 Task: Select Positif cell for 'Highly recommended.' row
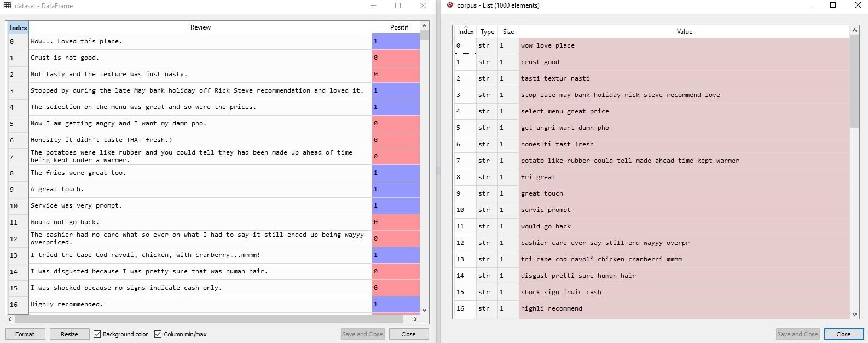point(396,305)
